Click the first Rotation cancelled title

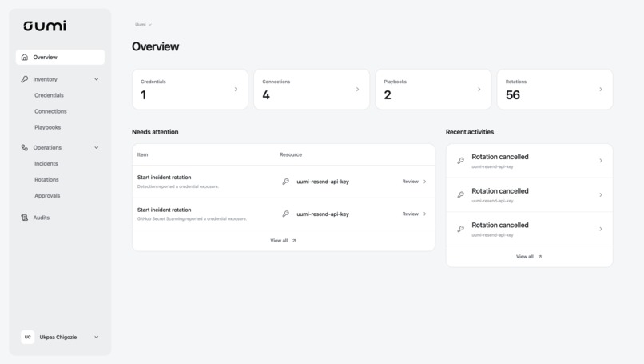[x=500, y=157]
